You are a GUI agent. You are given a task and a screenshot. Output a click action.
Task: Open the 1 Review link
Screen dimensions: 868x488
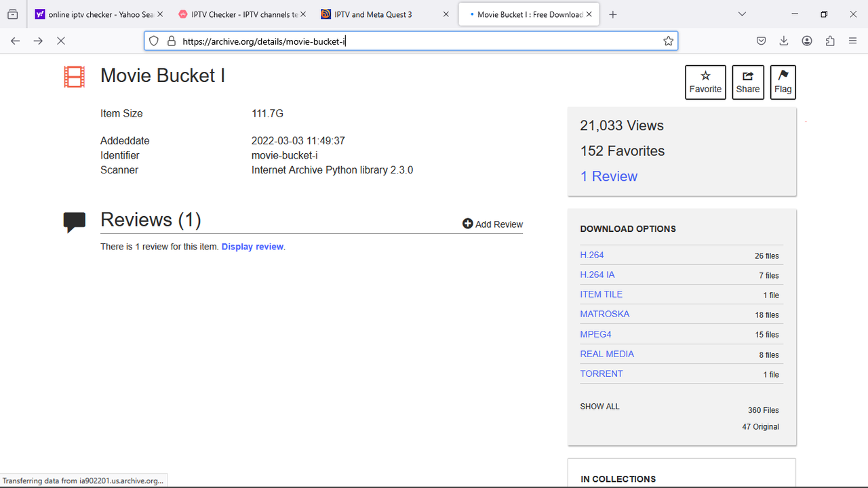(609, 176)
